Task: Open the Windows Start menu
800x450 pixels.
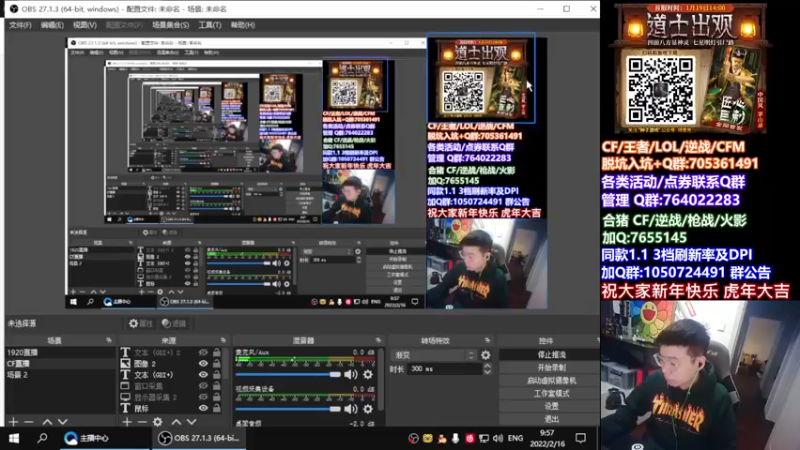Action: coord(14,438)
